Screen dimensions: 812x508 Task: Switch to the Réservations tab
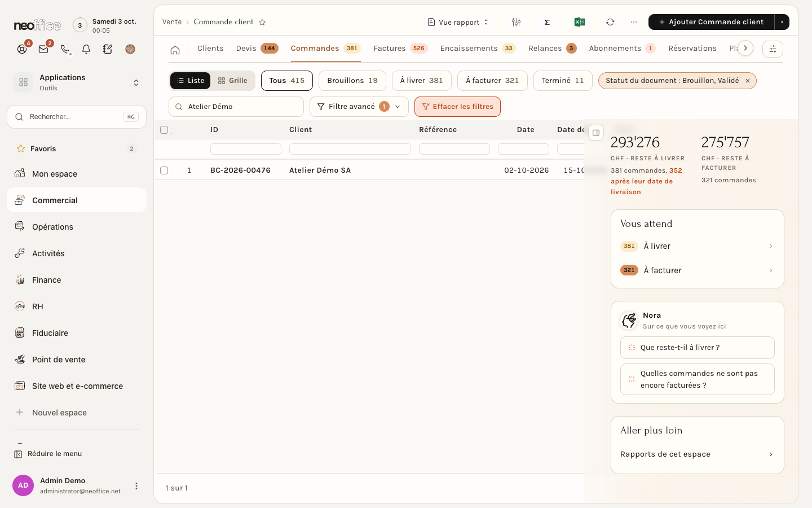(692, 49)
